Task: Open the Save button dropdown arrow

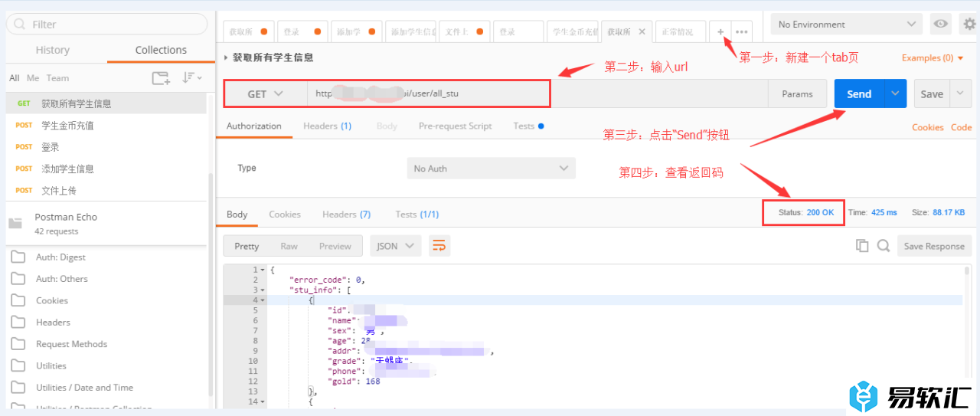Action: pyautogui.click(x=961, y=93)
